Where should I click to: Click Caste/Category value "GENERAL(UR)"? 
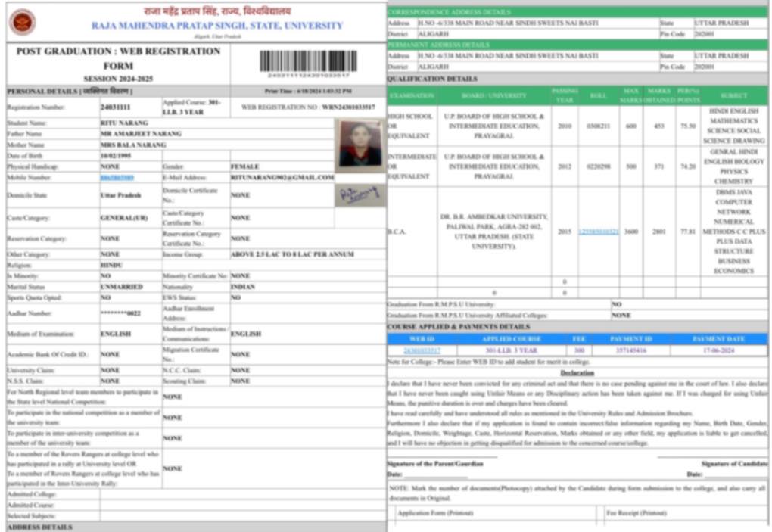(x=123, y=217)
